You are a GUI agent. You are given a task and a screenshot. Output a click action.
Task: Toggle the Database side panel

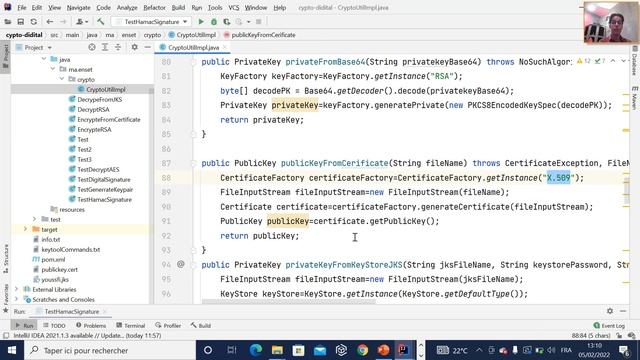coord(635,61)
